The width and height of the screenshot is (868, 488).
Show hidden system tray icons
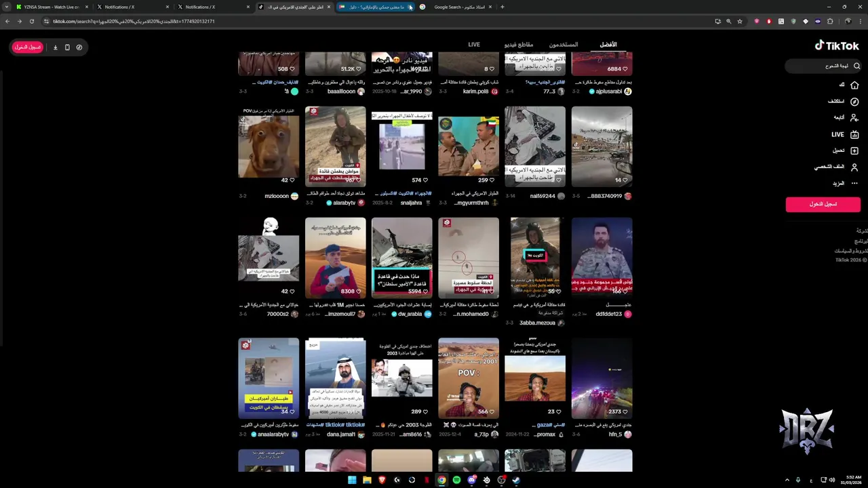coord(787,480)
